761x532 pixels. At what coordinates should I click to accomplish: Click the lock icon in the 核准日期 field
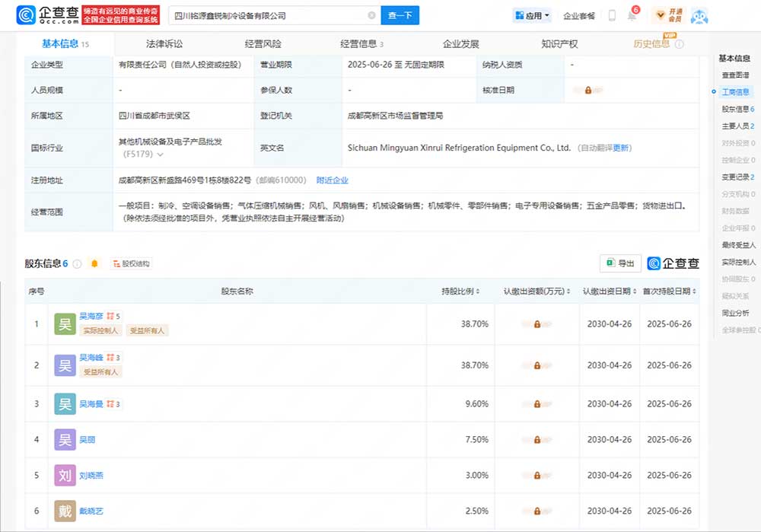tap(588, 90)
